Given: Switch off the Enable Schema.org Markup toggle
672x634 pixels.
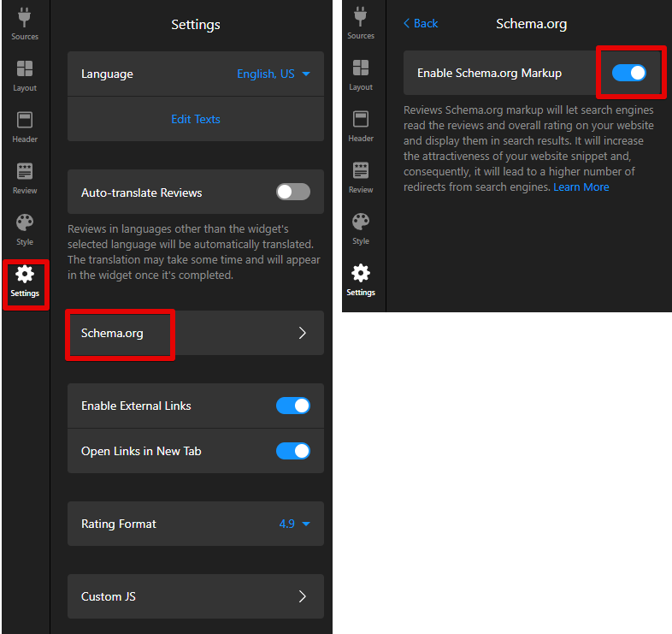Looking at the screenshot, I should pyautogui.click(x=629, y=73).
